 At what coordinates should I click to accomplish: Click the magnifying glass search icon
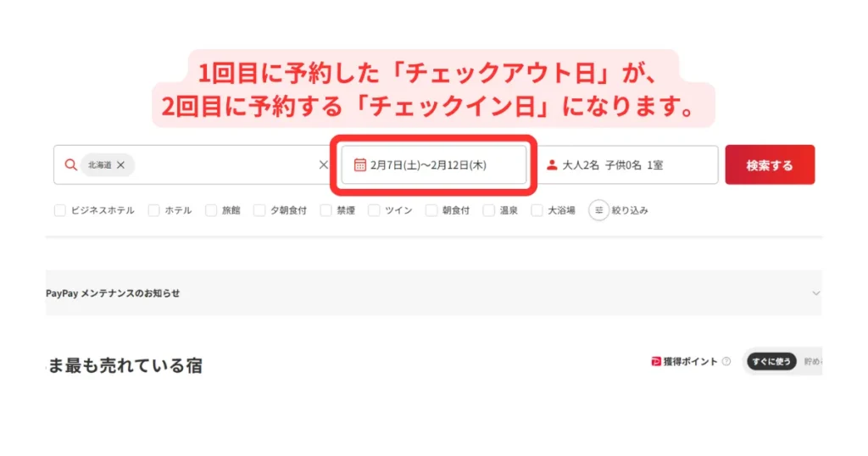click(x=71, y=165)
